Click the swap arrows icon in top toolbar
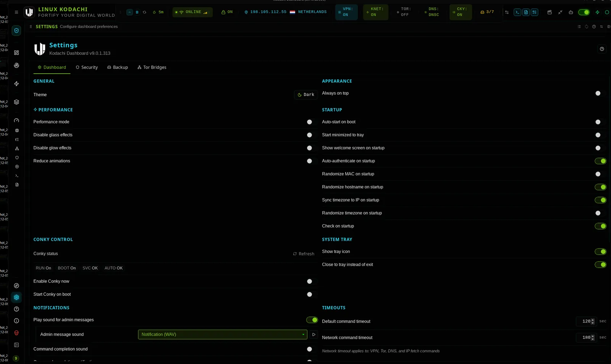 click(507, 12)
